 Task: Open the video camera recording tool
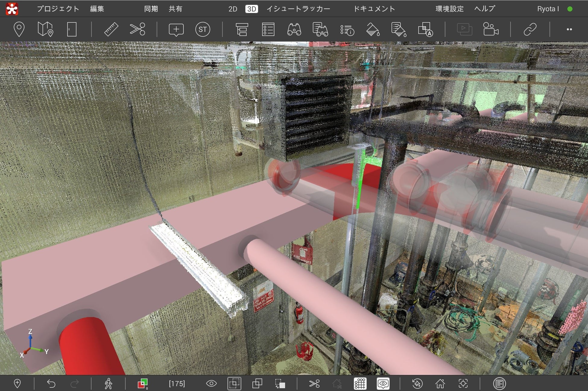pyautogui.click(x=490, y=30)
